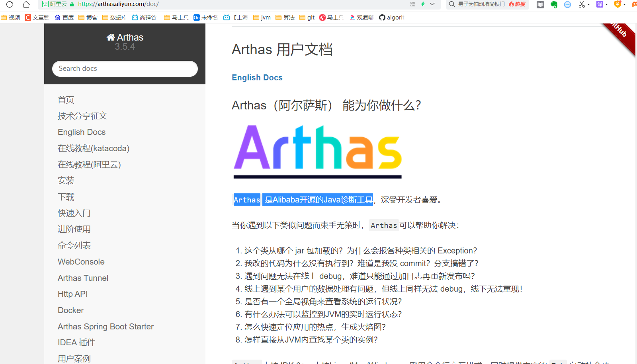
Task: Open 在线教程(阿里云) in the sidebar
Action: point(89,165)
